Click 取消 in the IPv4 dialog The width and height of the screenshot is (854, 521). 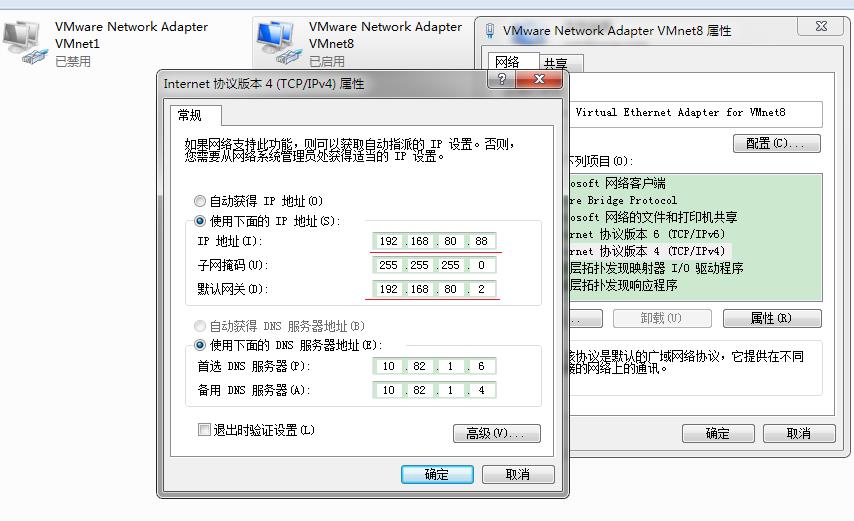click(518, 474)
